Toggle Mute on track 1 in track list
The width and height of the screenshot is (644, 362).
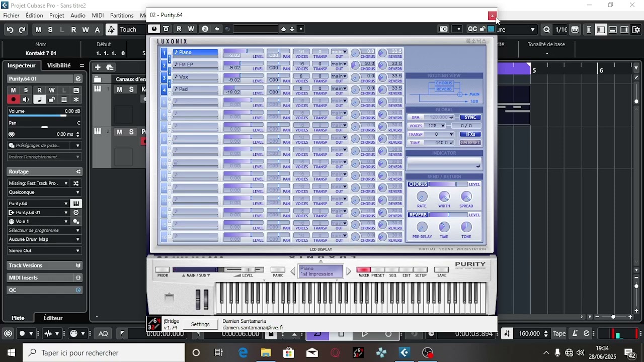click(x=119, y=89)
